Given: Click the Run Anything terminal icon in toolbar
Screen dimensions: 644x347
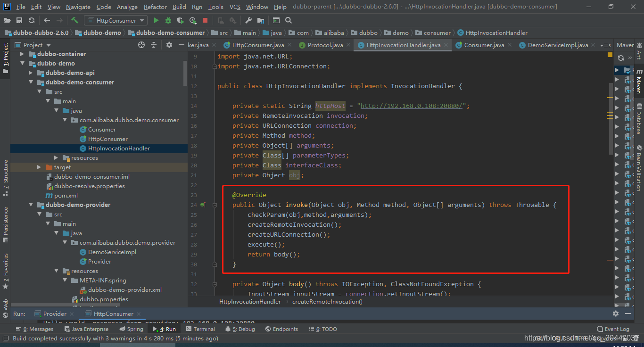Looking at the screenshot, I should 276,20.
